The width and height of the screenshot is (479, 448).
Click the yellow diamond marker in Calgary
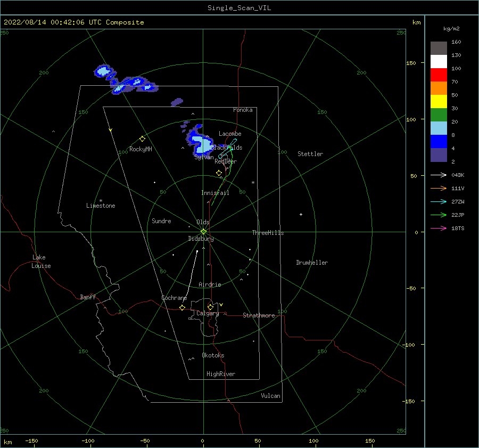point(210,307)
